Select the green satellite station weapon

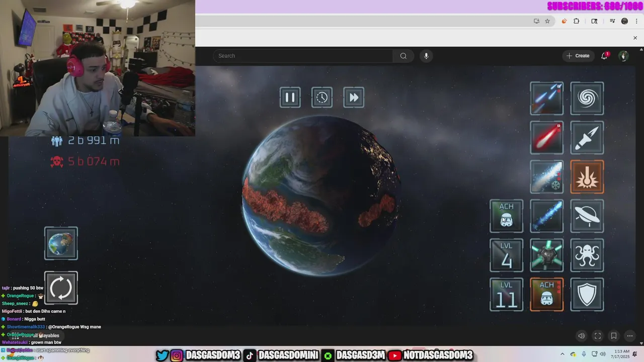[547, 255]
